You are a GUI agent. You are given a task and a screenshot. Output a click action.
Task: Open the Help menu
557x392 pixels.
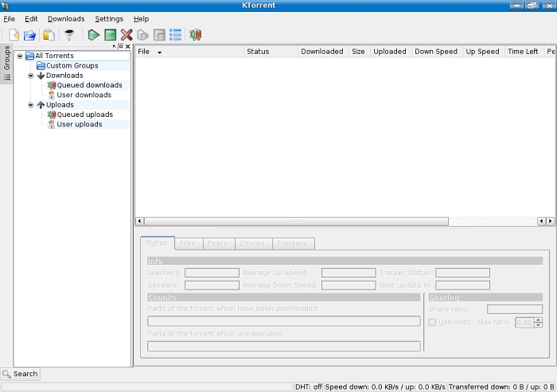[x=142, y=19]
